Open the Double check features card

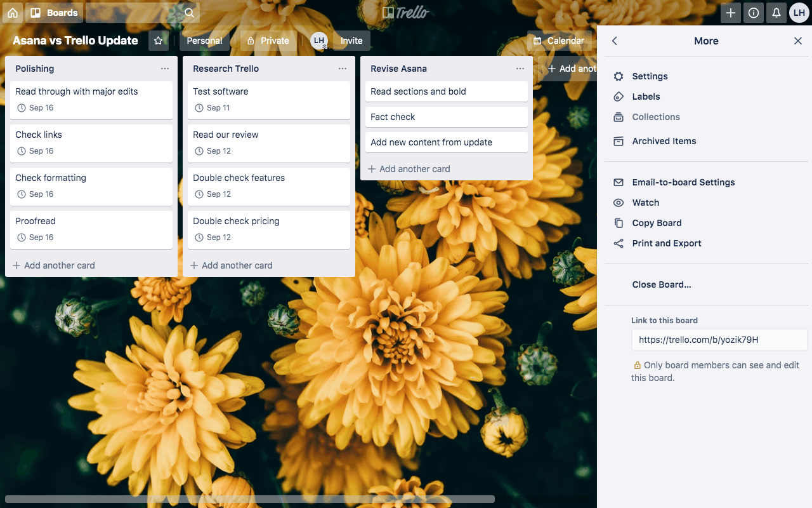click(x=269, y=186)
